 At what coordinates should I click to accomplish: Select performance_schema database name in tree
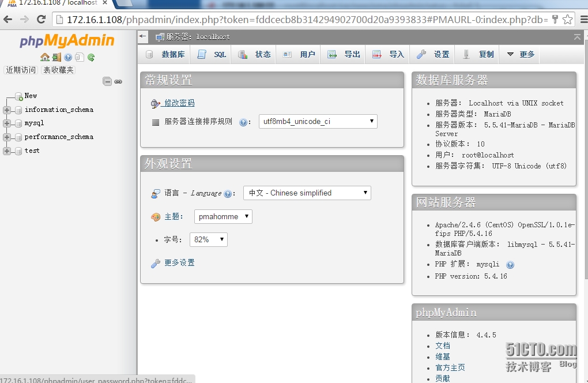tap(59, 137)
